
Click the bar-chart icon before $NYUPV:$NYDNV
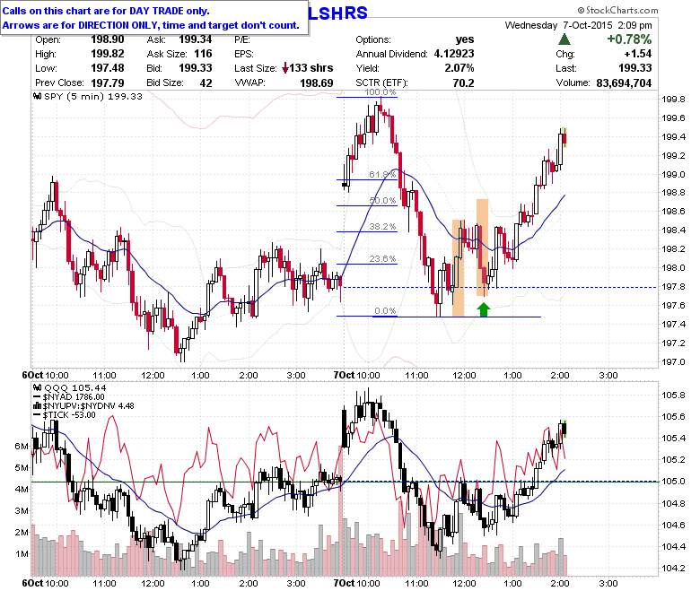pos(38,406)
